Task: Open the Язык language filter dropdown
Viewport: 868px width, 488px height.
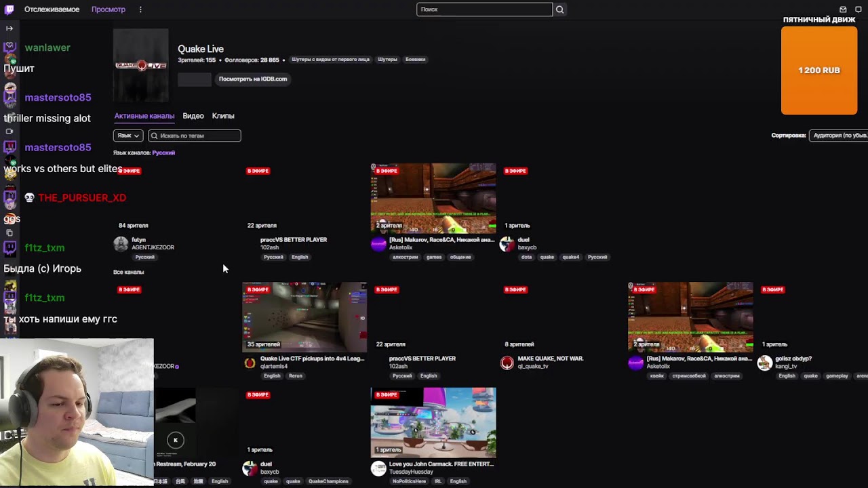Action: [x=128, y=136]
